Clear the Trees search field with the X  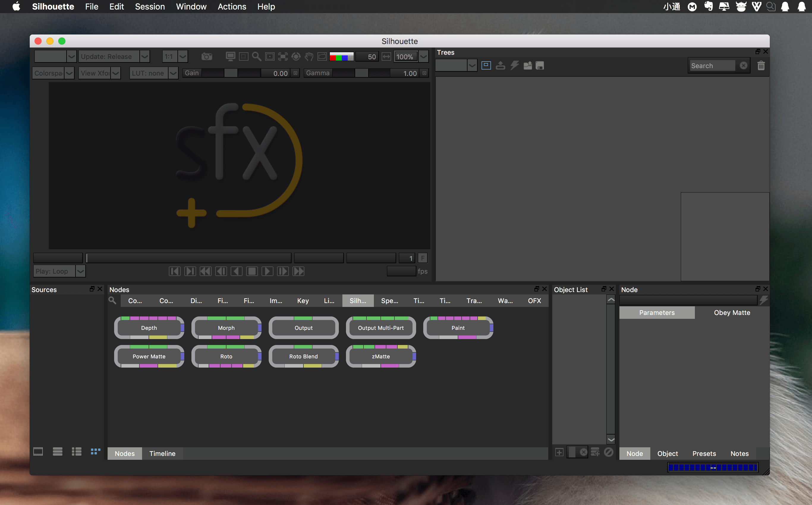tap(743, 65)
